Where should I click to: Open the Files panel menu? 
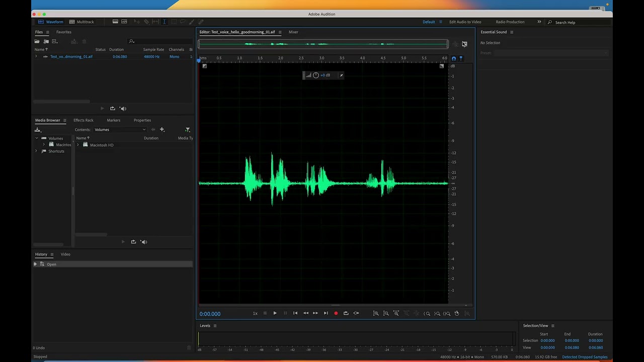(x=48, y=32)
